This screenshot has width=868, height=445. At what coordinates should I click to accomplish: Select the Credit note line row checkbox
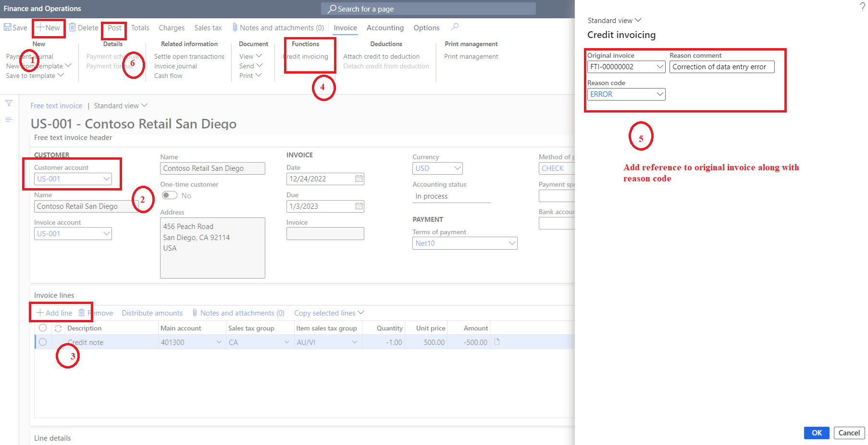tap(43, 342)
